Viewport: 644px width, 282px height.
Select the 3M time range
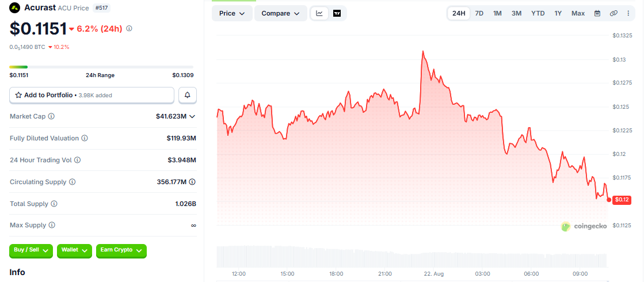click(517, 13)
